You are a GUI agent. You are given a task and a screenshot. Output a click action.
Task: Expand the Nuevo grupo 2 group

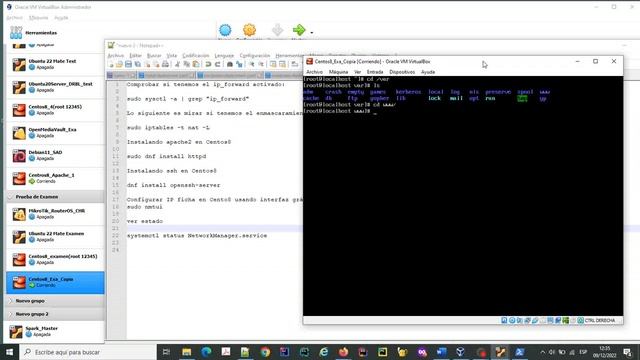coord(11,314)
